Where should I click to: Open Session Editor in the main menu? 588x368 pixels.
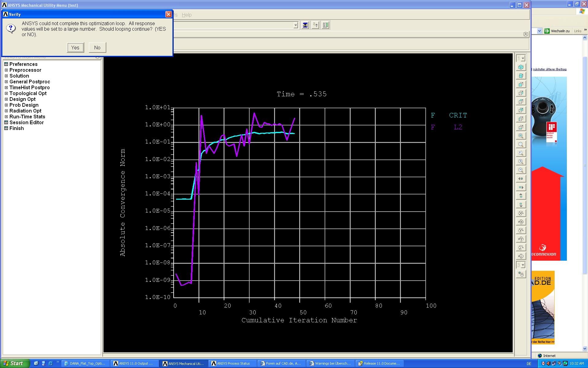click(x=26, y=122)
